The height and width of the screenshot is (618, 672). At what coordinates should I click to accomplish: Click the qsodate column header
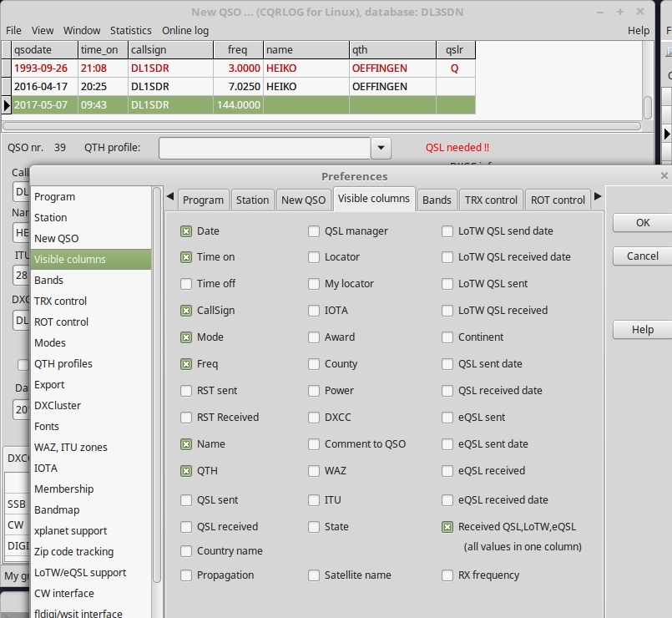pyautogui.click(x=44, y=50)
